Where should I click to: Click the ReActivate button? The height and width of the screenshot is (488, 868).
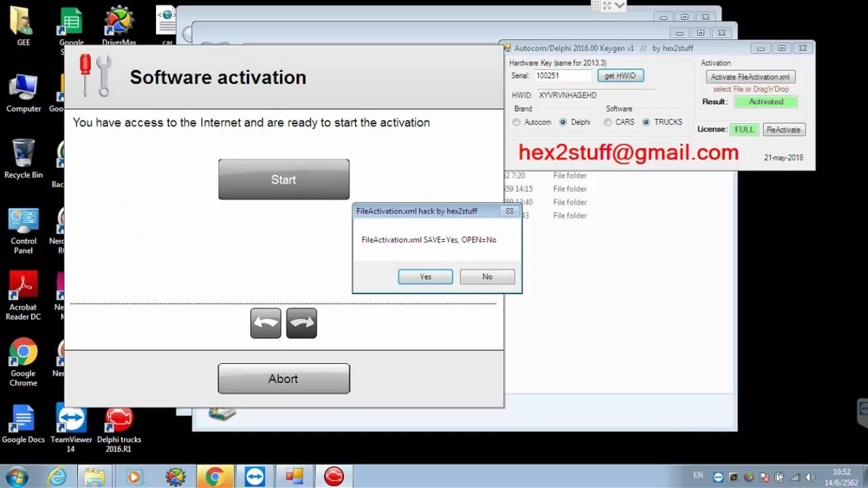point(783,129)
